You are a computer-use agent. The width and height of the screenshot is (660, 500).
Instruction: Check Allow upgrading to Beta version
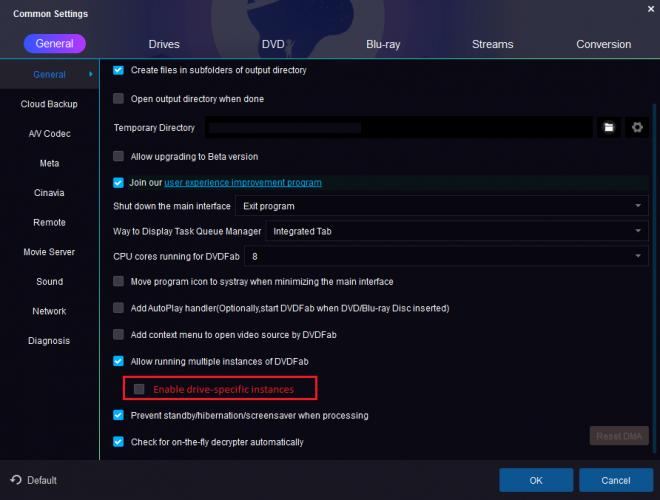[118, 156]
